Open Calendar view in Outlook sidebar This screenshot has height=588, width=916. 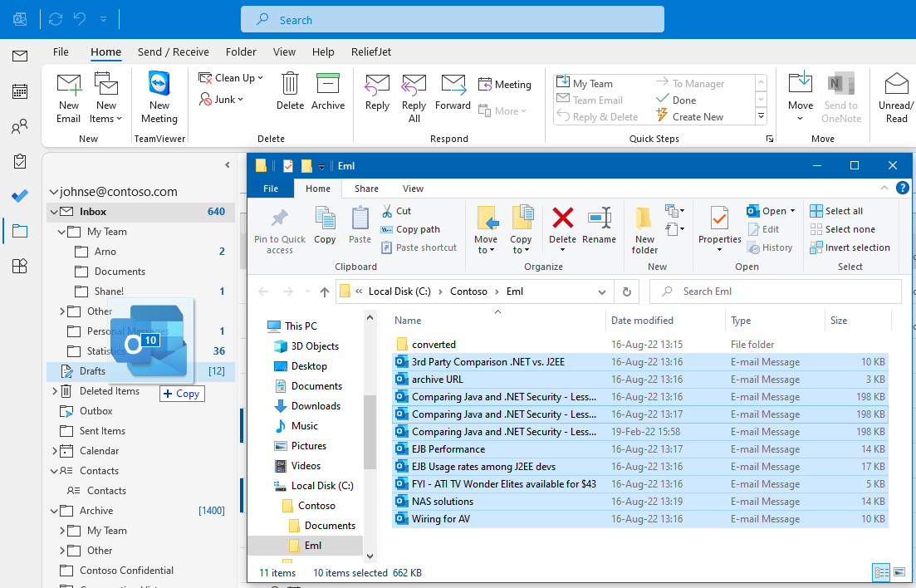click(x=20, y=91)
